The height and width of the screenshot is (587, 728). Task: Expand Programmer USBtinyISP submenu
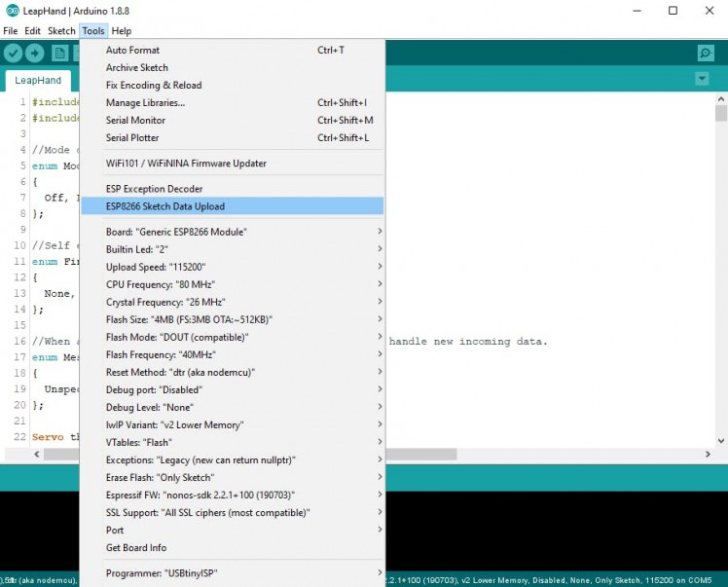pyautogui.click(x=233, y=573)
